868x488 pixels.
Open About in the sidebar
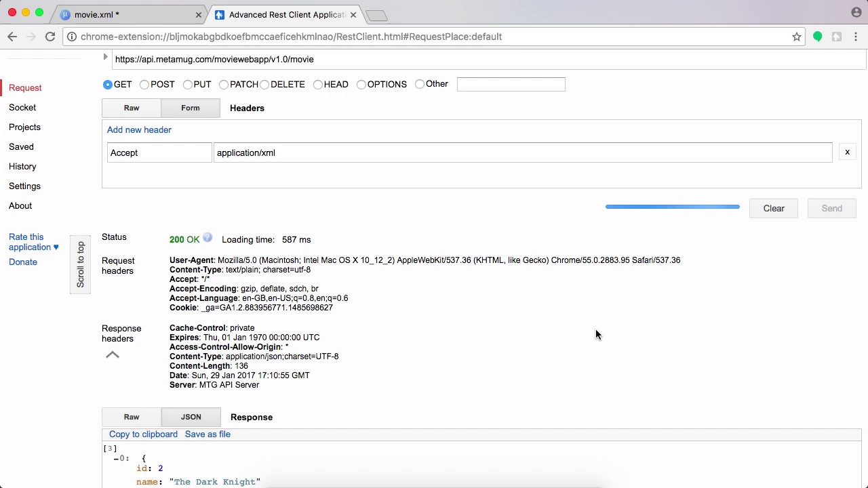(20, 205)
